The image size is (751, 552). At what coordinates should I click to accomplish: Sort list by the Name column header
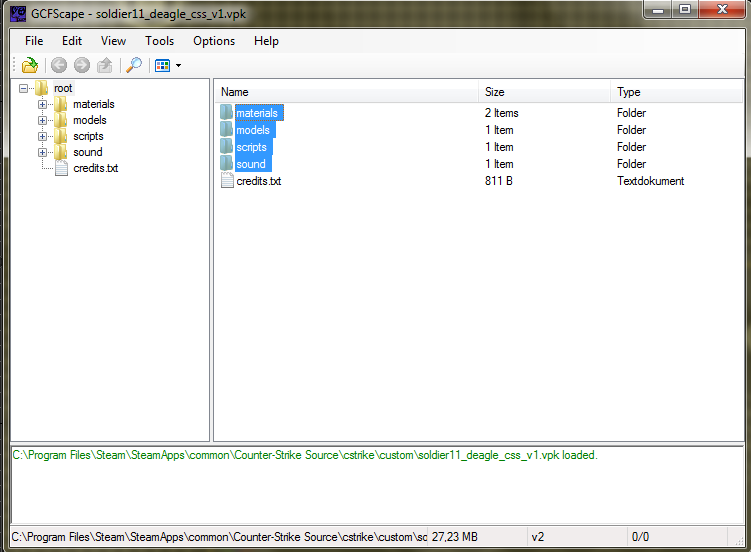(346, 92)
